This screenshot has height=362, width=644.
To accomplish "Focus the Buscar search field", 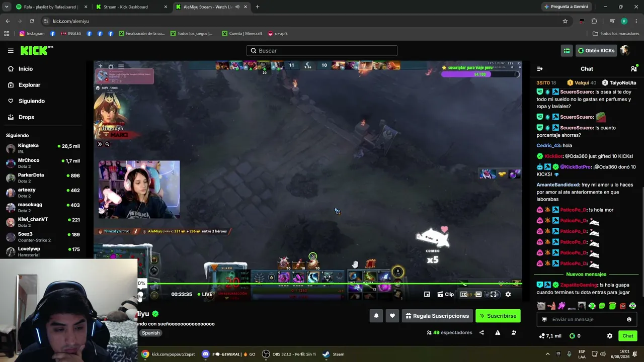I will (322, 51).
